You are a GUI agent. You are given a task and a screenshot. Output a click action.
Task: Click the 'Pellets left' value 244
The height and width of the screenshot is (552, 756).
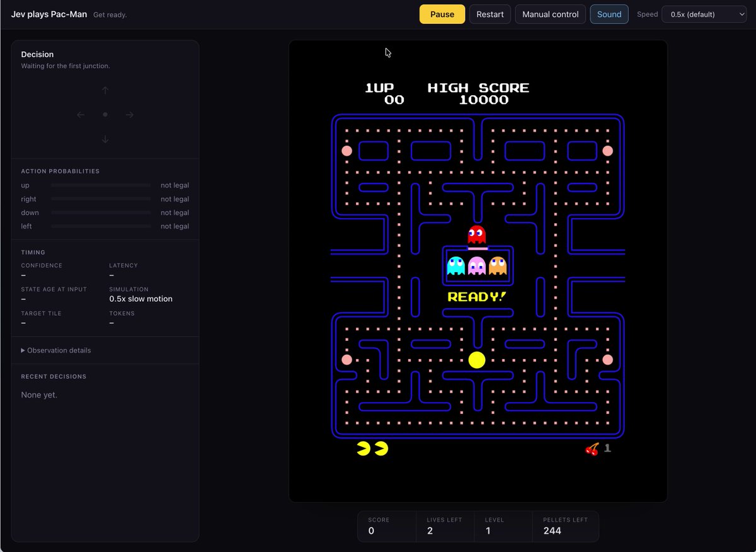point(553,531)
